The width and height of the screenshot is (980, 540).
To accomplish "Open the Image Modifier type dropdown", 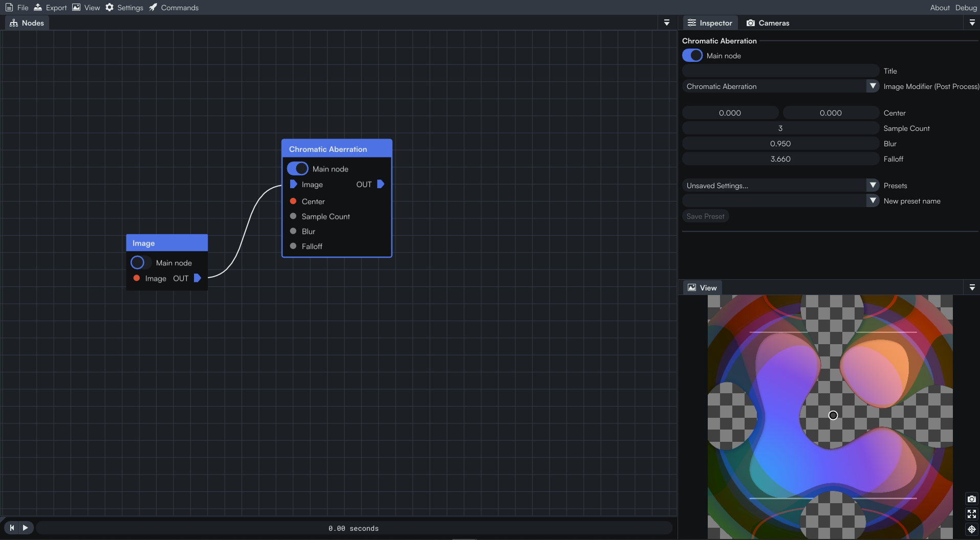I will tap(873, 86).
